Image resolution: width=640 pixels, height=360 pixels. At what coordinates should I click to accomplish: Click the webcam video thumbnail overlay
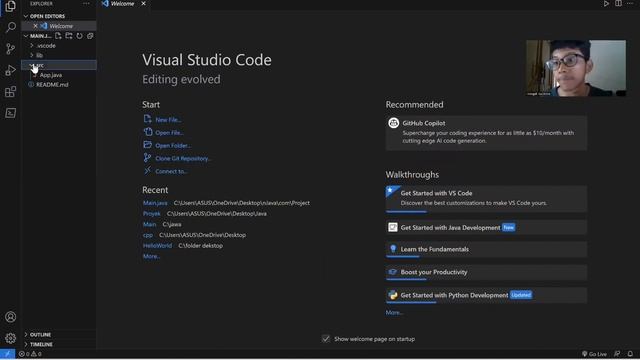click(576, 68)
